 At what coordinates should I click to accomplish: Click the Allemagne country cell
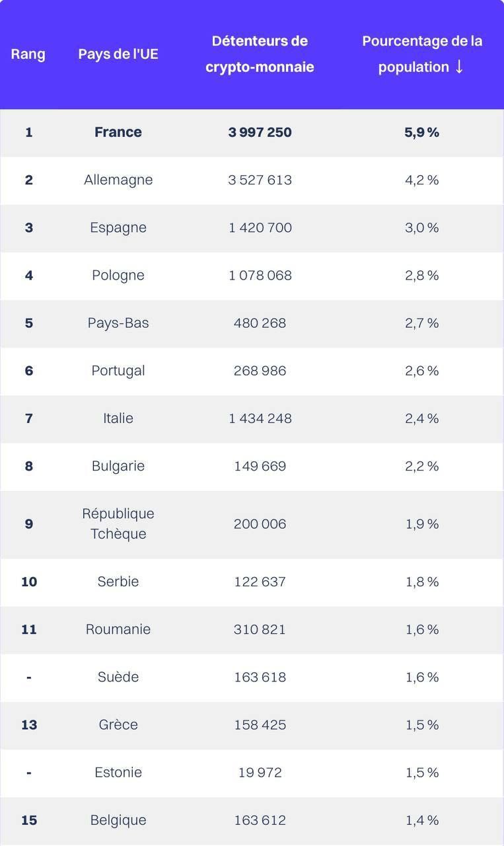[x=118, y=180]
